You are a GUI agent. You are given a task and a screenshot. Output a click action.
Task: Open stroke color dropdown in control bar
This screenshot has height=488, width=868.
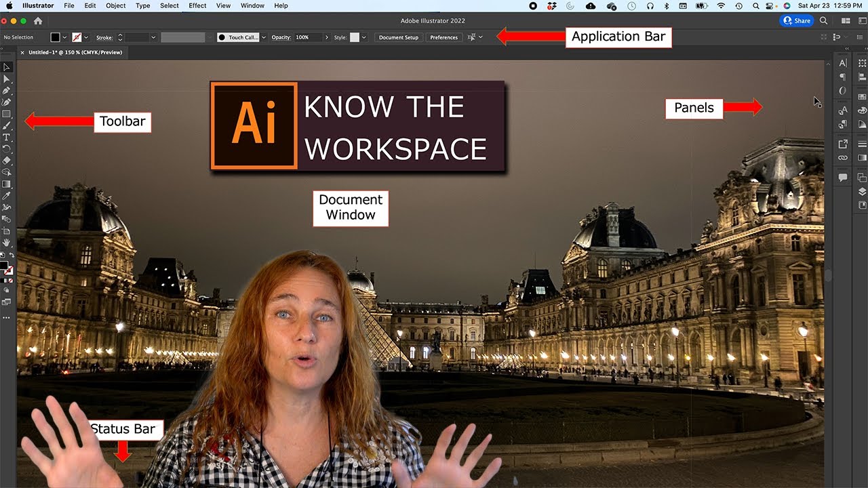[x=86, y=37]
